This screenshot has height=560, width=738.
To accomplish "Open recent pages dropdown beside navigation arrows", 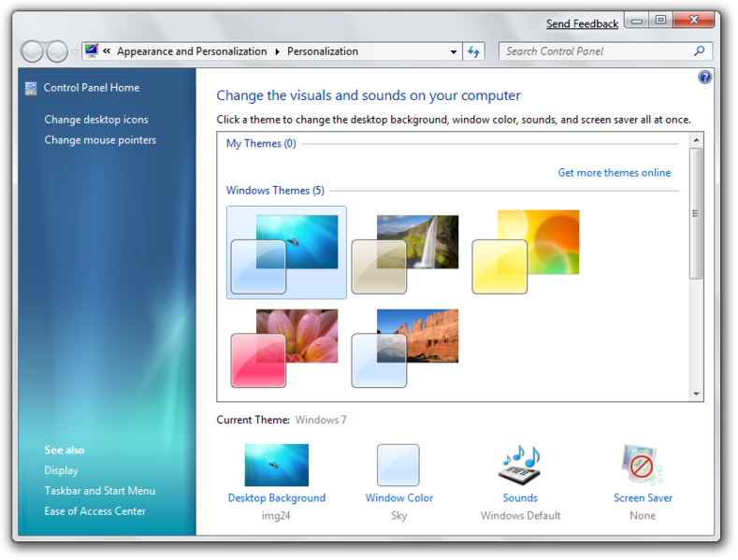I will point(75,51).
